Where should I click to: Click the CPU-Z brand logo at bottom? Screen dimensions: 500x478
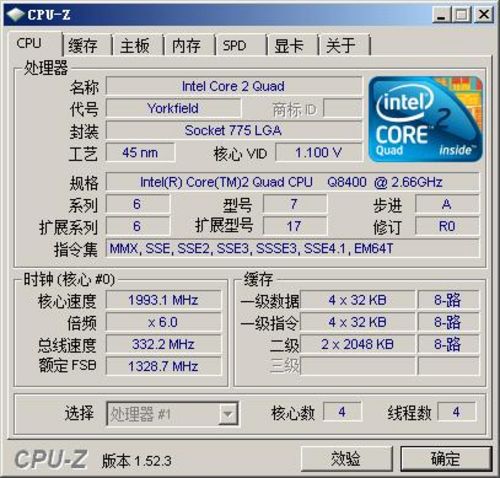(x=51, y=459)
